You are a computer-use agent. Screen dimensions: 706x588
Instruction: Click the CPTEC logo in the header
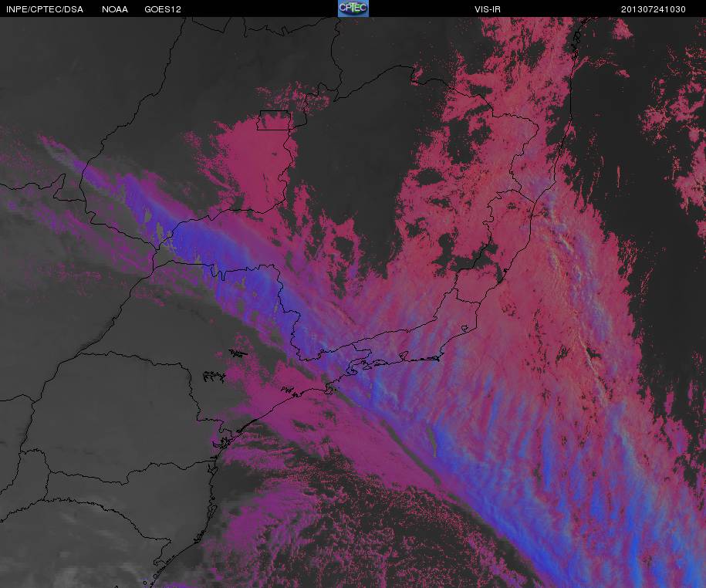point(353,8)
